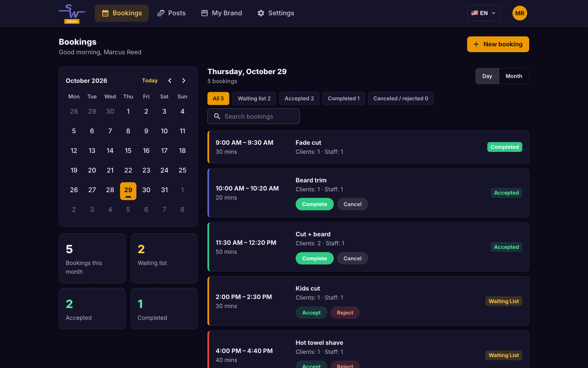
Task: Click the Hot towel shave booking title
Action: 319,343
